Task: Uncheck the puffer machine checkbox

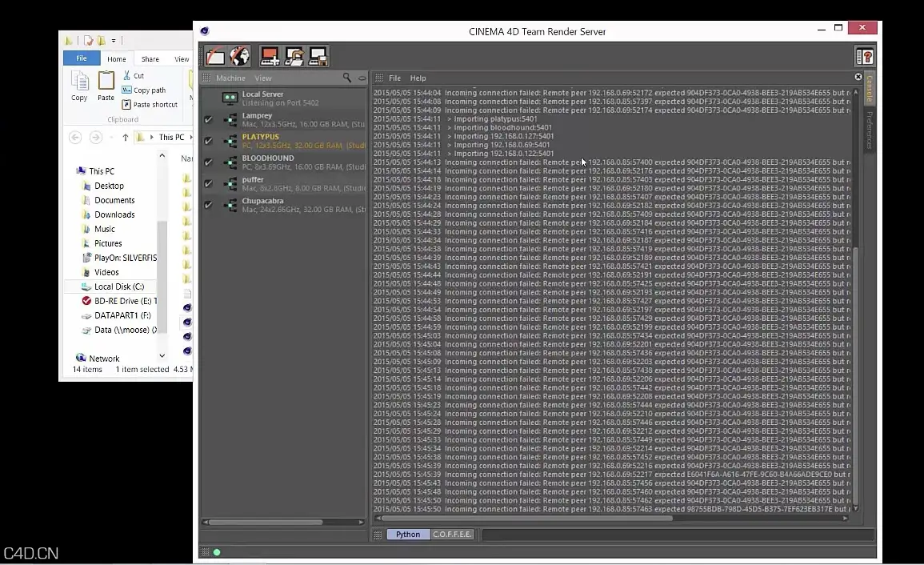Action: (x=208, y=183)
